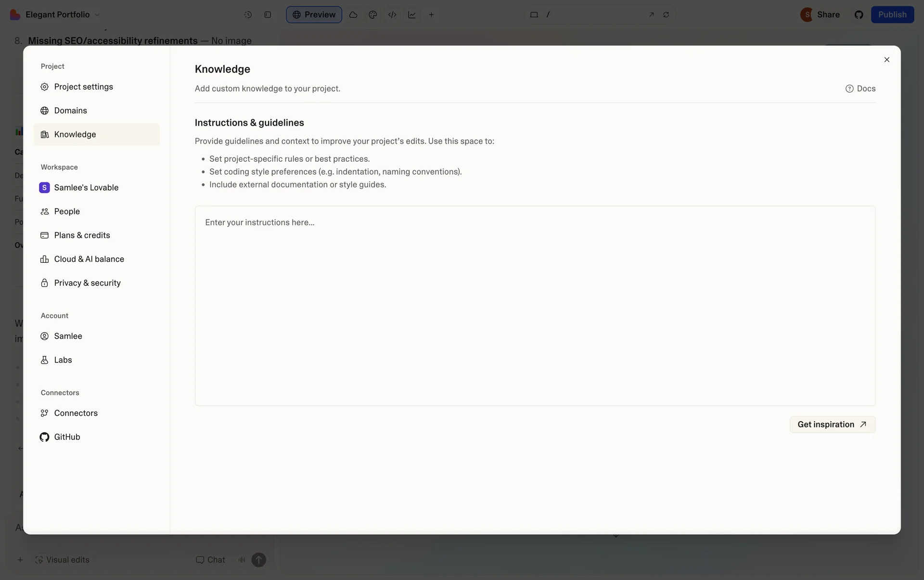Go to Plans & credits section

pyautogui.click(x=82, y=235)
